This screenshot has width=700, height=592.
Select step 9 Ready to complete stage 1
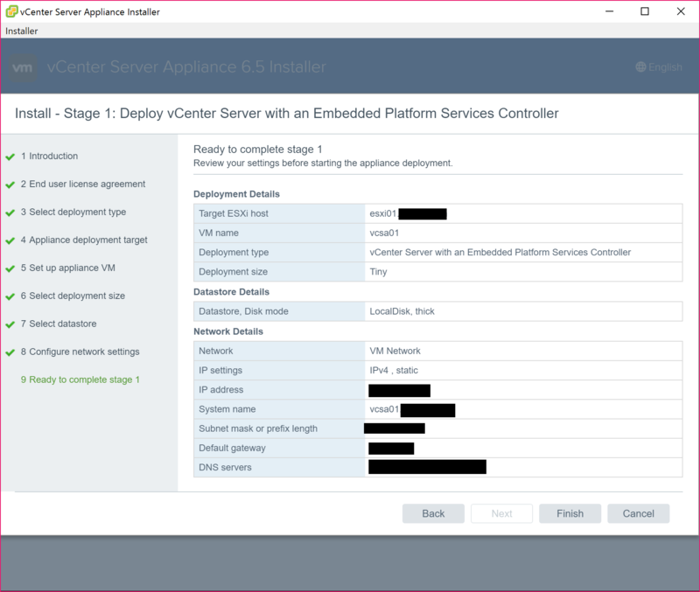[80, 380]
